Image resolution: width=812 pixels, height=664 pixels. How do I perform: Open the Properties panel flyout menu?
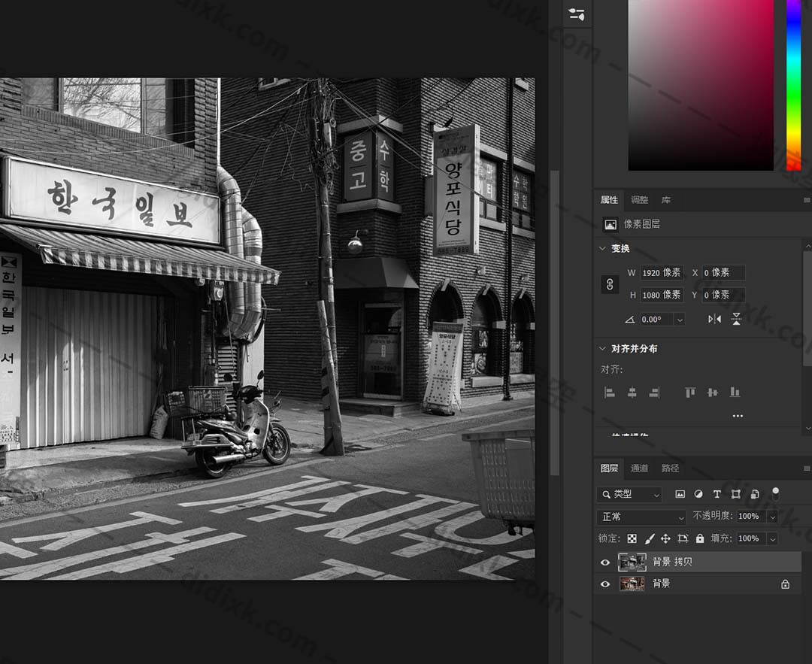pyautogui.click(x=807, y=200)
